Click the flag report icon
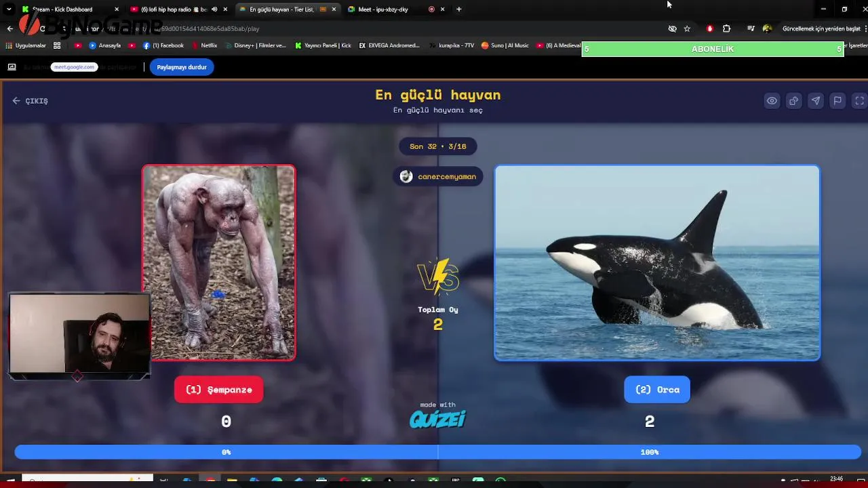 tap(837, 101)
